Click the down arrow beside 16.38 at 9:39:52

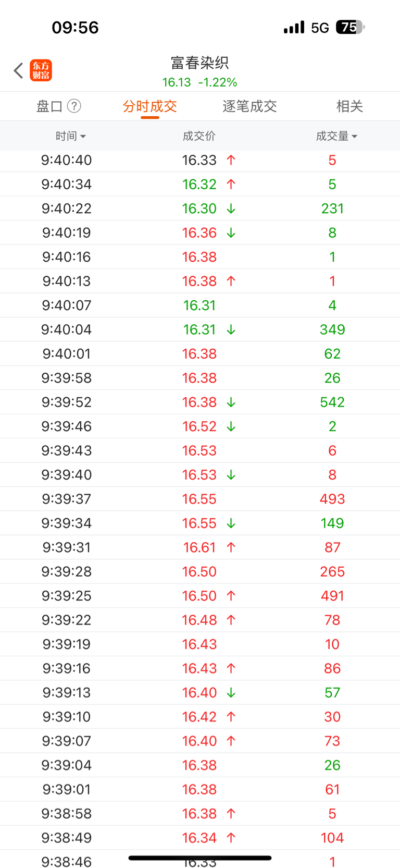coord(231,402)
